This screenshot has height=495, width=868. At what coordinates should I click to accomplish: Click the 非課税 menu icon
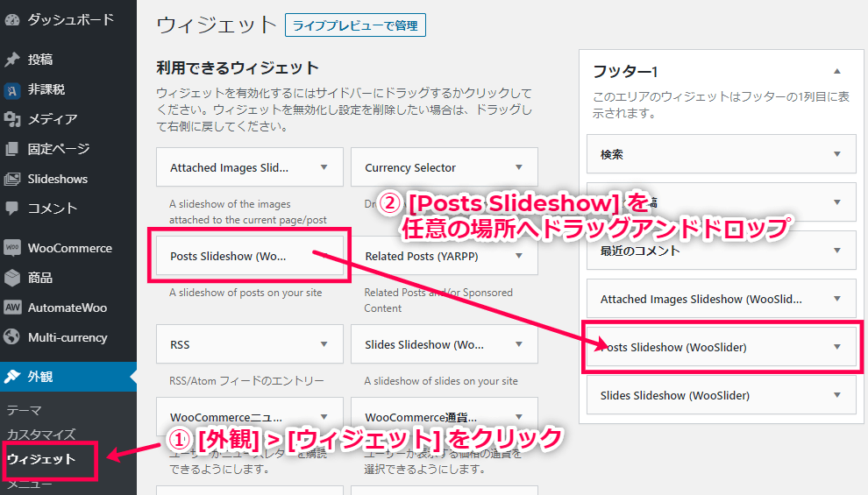click(12, 89)
